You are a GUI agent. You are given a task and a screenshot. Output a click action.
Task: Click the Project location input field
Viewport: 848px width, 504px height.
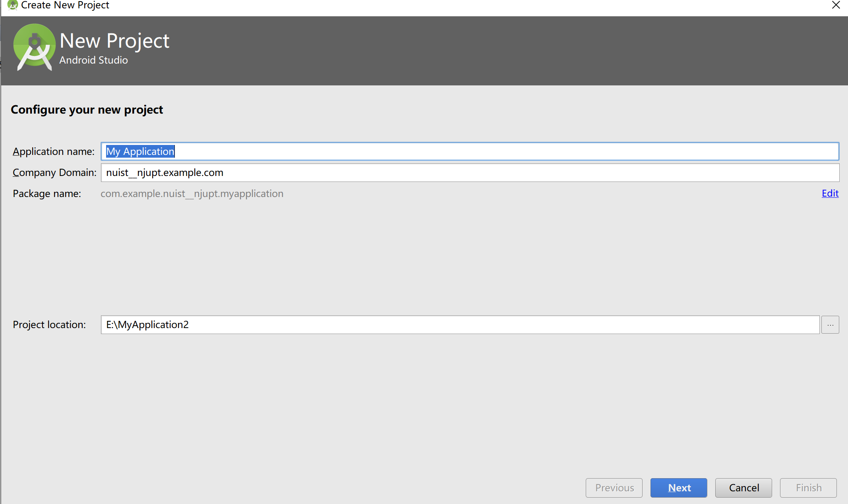tap(460, 325)
